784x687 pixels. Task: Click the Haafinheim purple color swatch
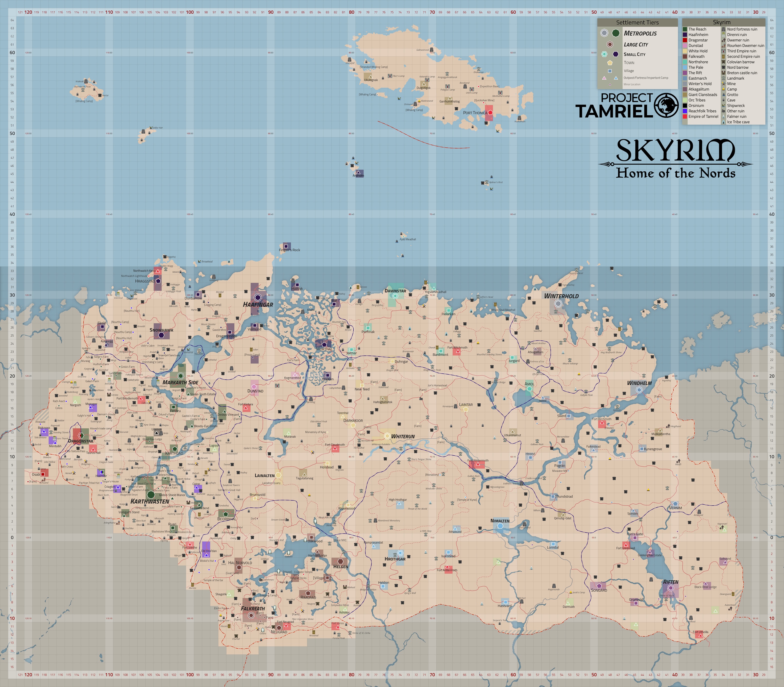pos(685,35)
